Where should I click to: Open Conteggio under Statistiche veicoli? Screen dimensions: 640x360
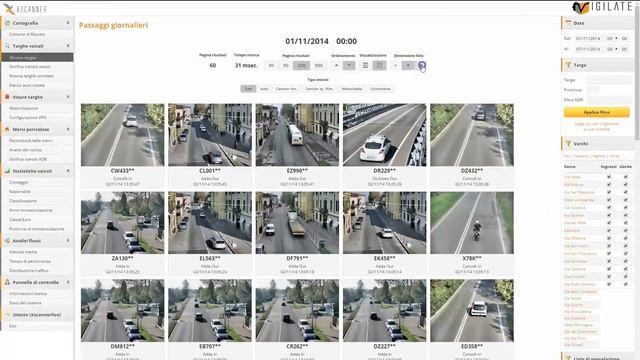(x=19, y=182)
